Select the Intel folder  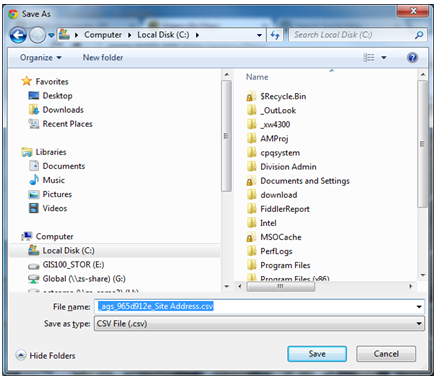pos(268,223)
